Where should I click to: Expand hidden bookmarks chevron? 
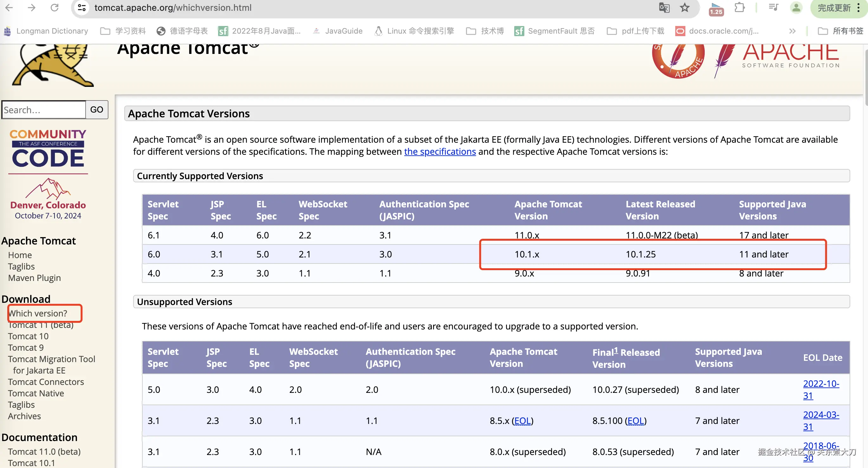792,31
